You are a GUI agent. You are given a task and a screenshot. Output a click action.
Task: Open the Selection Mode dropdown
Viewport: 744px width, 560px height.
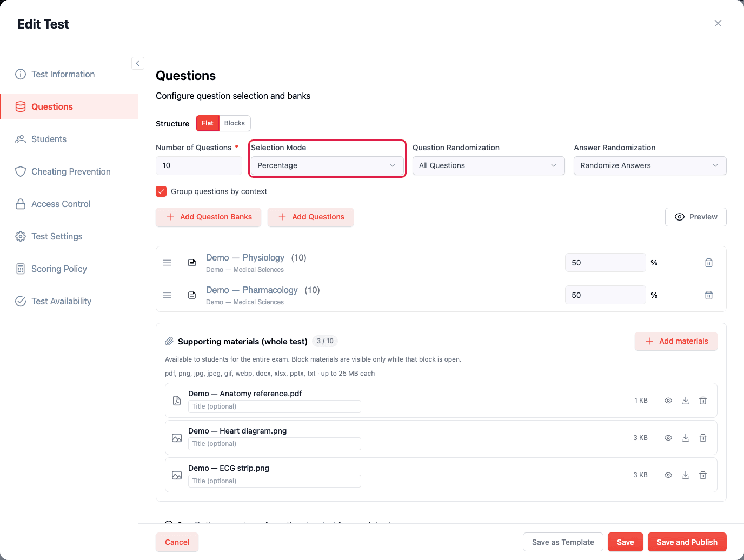click(x=327, y=165)
